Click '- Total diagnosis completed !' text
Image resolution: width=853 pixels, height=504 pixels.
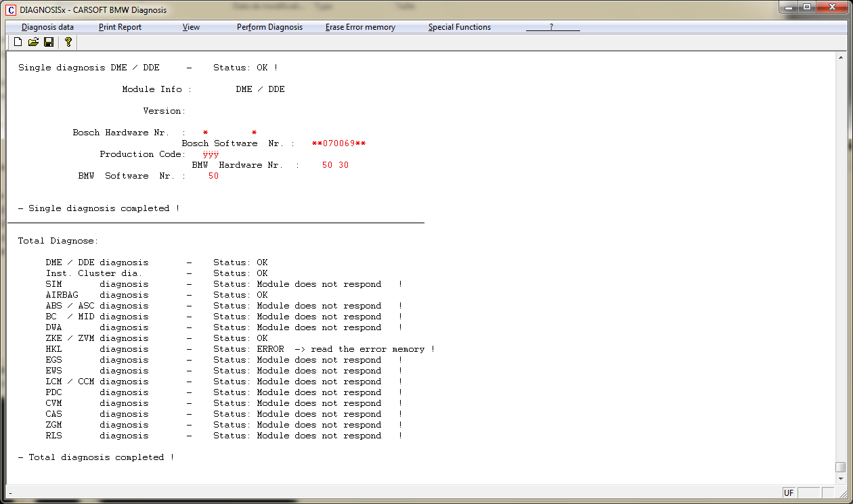[96, 457]
